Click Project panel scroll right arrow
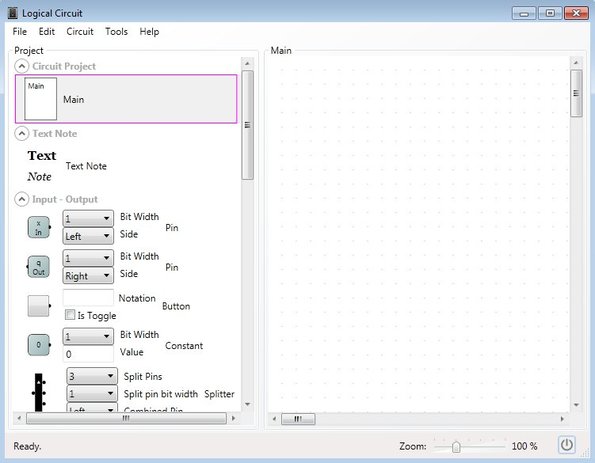This screenshot has height=463, width=595. pos(233,418)
